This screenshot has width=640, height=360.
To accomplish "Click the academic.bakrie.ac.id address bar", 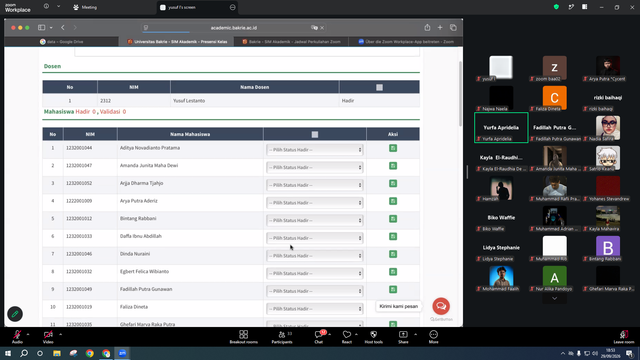I will click(233, 28).
